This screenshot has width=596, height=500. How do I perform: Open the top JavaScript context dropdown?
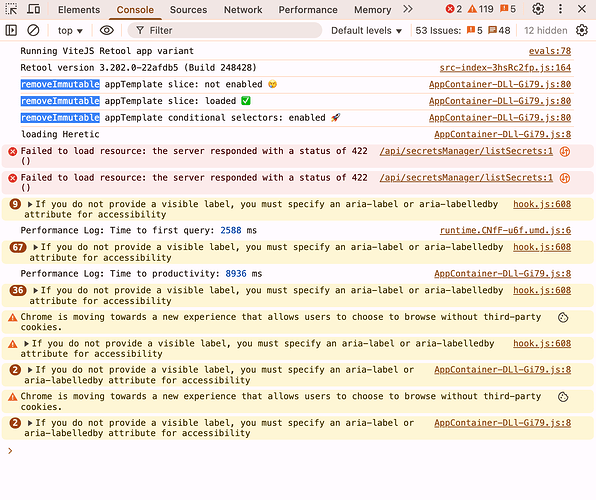[70, 30]
